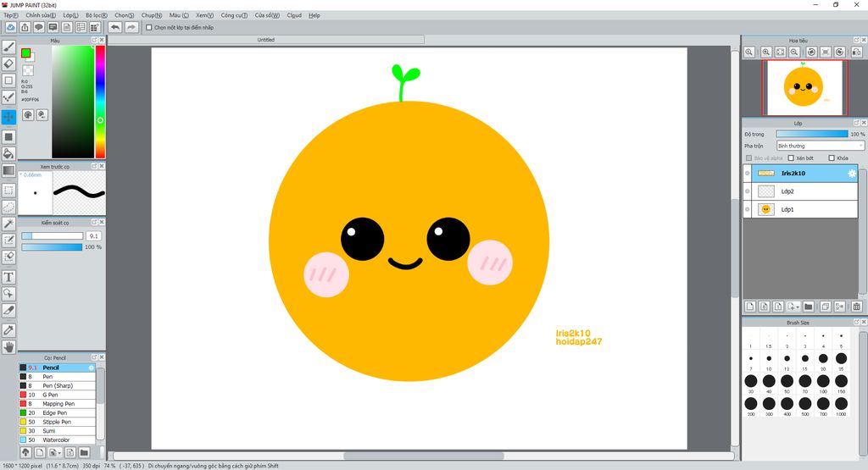The height and width of the screenshot is (470, 868).
Task: Open the Xem(V) menu
Action: (204, 15)
